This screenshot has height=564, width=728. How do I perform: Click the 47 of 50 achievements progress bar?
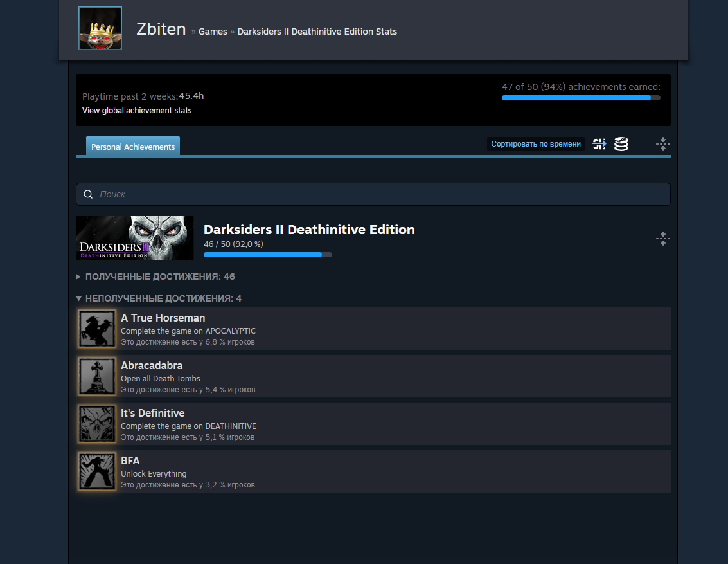581,98
